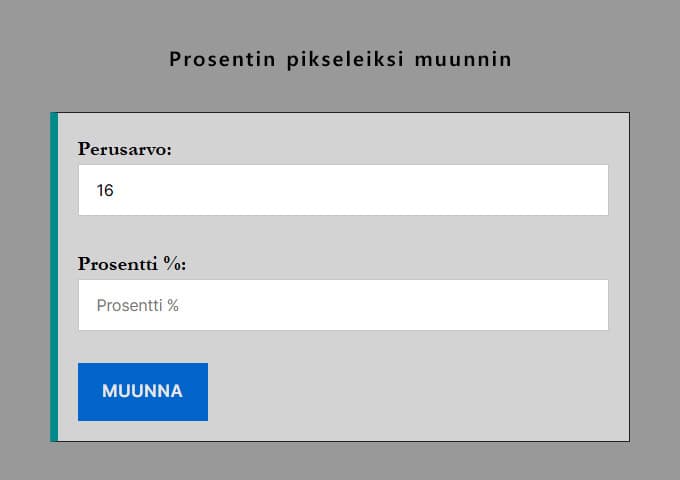This screenshot has width=680, height=480.
Task: Click the page background left of the form
Action: pos(25,277)
